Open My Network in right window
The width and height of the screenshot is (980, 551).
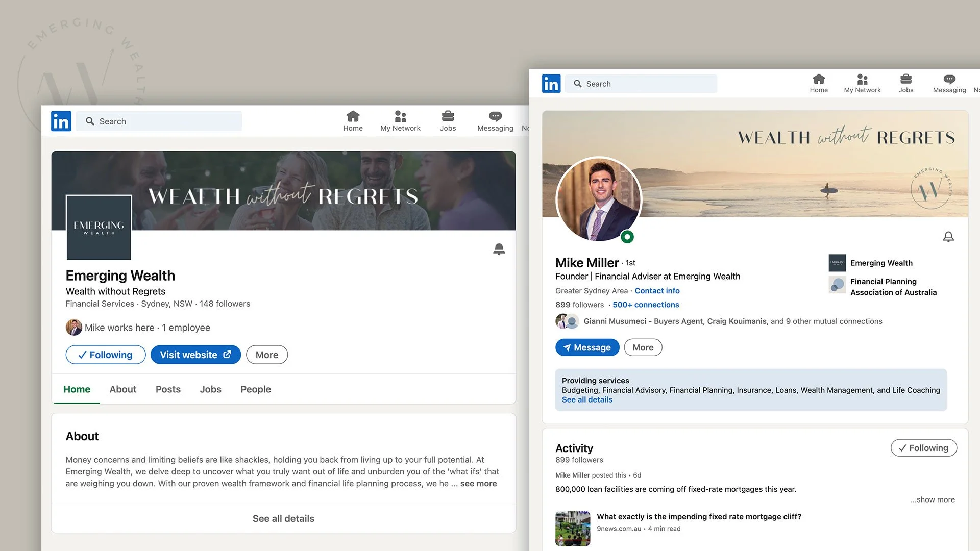pos(862,84)
